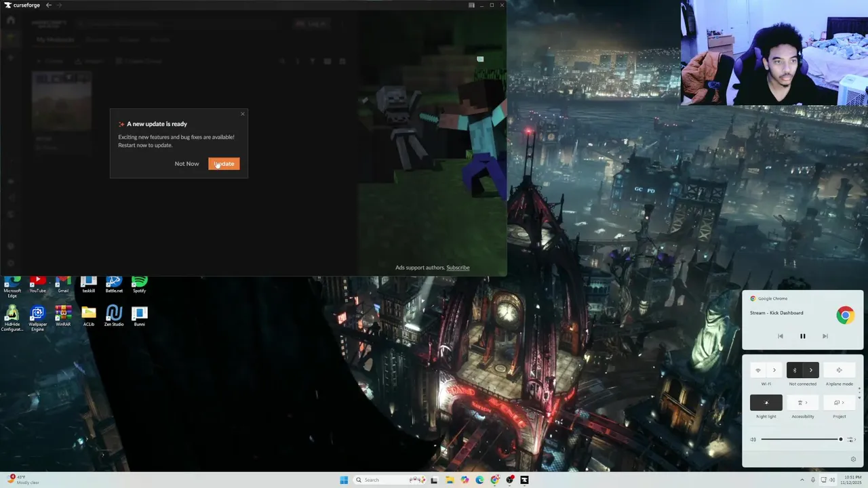Click the microphone tray icon
The width and height of the screenshot is (868, 488).
tap(813, 480)
